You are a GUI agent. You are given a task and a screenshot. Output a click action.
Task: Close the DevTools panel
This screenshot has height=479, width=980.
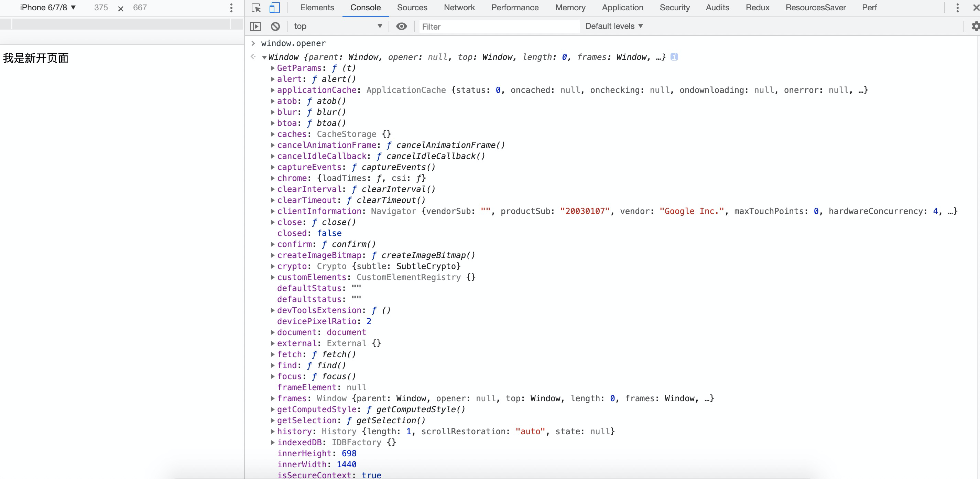tap(976, 8)
